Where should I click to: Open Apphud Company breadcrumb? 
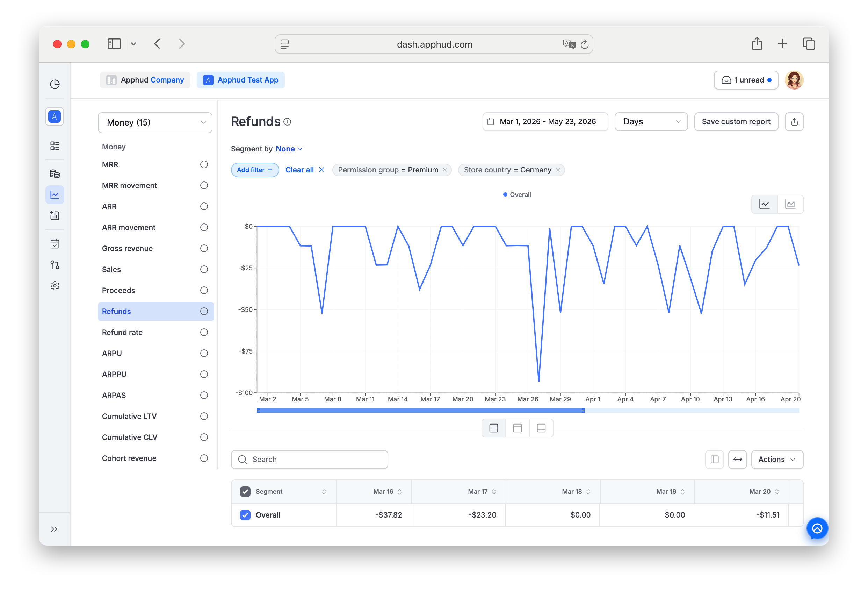coord(145,80)
